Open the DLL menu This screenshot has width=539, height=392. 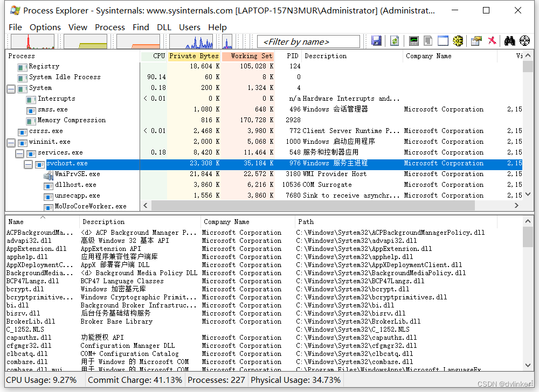click(164, 27)
